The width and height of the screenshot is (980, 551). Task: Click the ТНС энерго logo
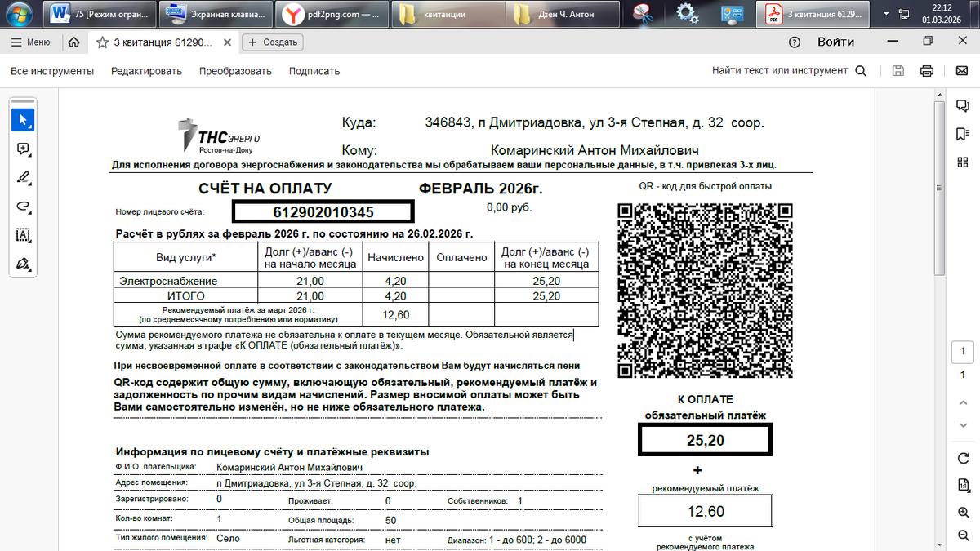220,136
